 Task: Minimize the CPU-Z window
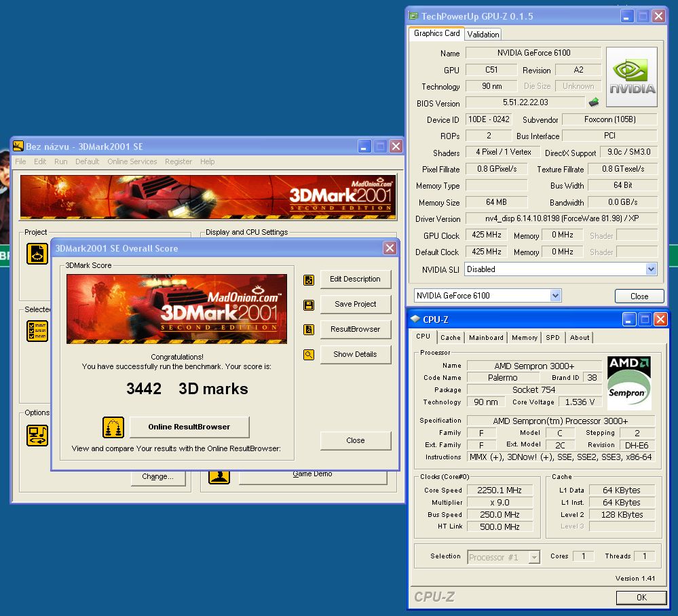tap(629, 319)
